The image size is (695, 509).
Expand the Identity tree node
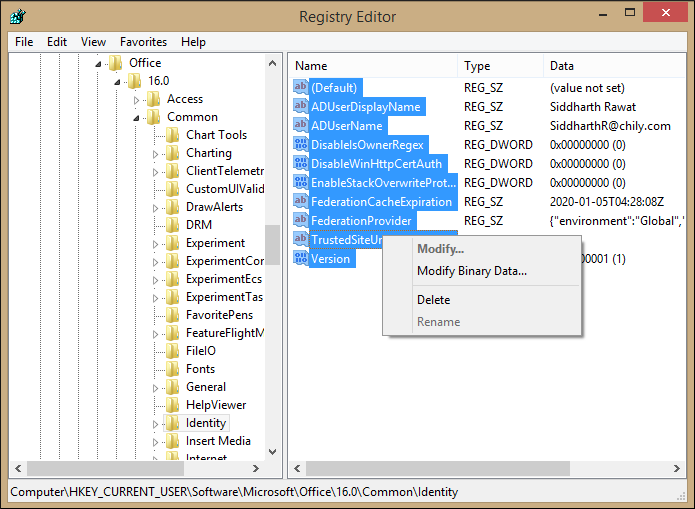click(156, 424)
